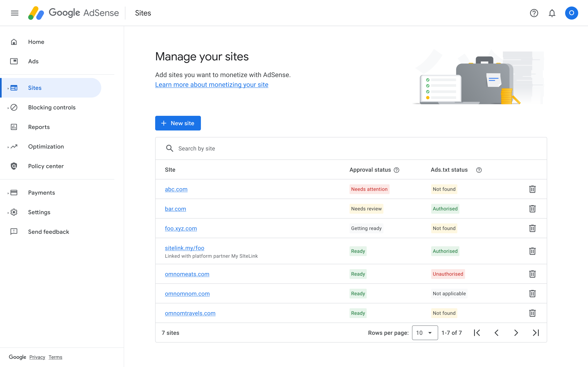
Task: Click the delete icon for abc.com
Action: (x=532, y=189)
